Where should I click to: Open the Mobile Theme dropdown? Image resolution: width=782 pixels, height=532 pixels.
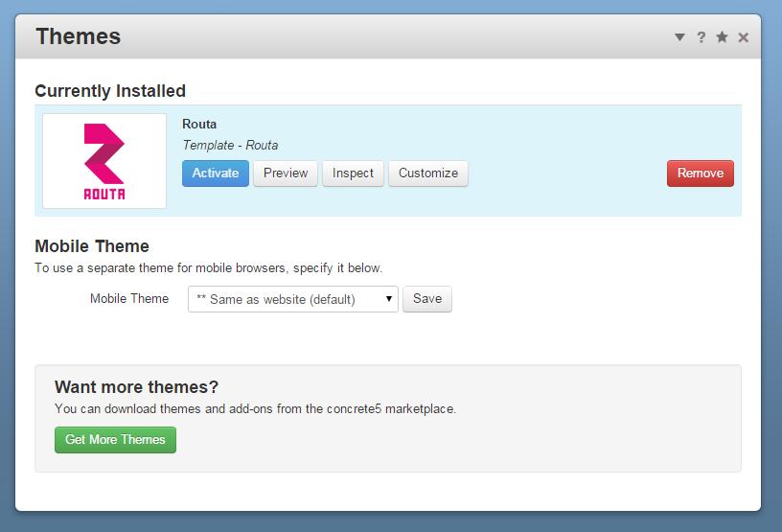292,299
